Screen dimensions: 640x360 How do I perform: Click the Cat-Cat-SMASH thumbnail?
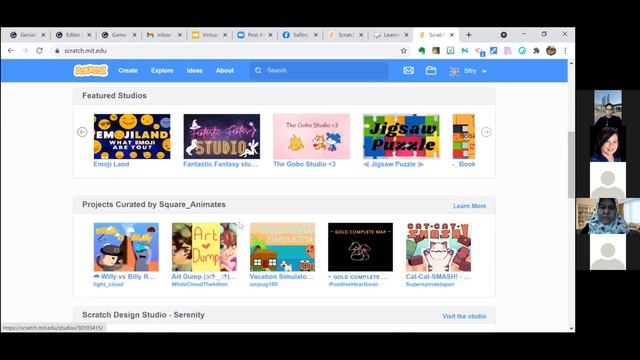click(x=438, y=247)
